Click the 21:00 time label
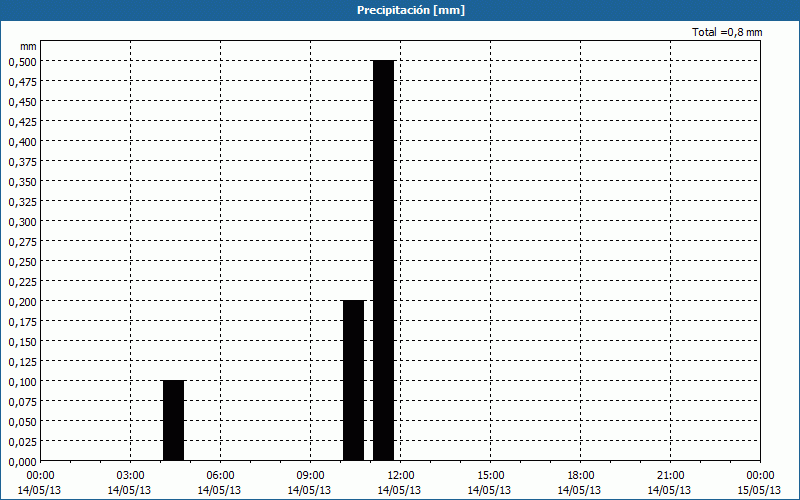The width and height of the screenshot is (800, 500). [670, 476]
